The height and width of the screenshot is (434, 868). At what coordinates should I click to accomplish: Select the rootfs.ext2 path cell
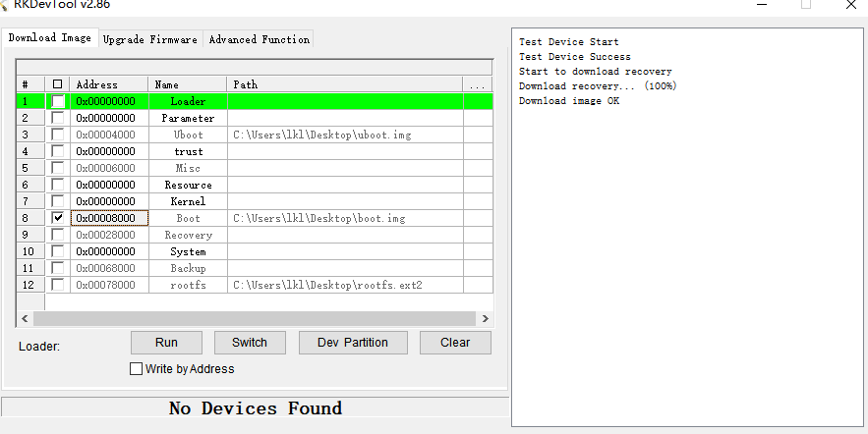(345, 285)
